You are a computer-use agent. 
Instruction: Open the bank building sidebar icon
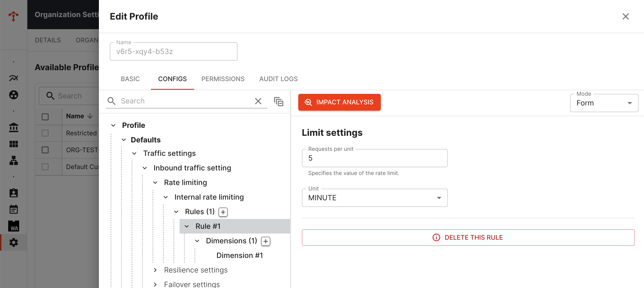[x=13, y=128]
